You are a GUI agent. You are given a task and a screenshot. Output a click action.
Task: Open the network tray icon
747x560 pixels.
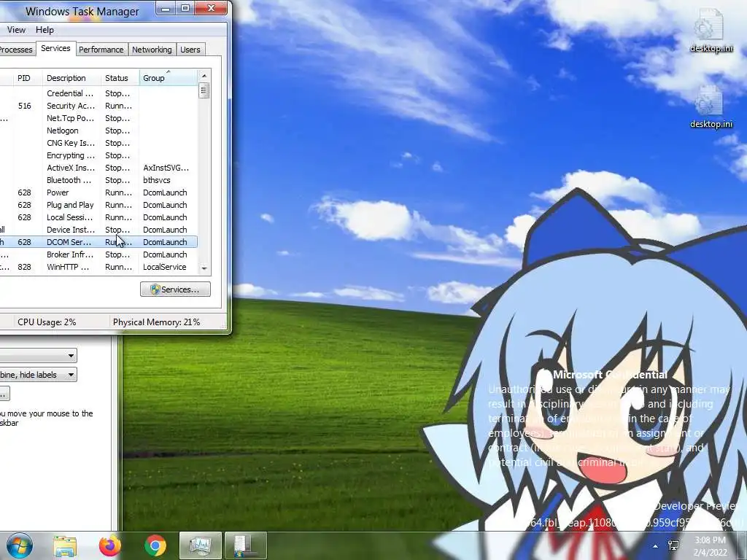(x=673, y=545)
